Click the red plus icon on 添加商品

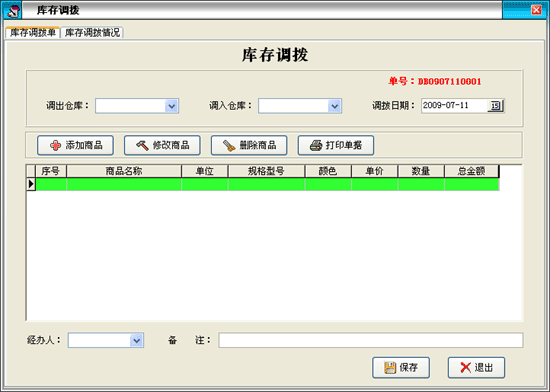click(55, 146)
